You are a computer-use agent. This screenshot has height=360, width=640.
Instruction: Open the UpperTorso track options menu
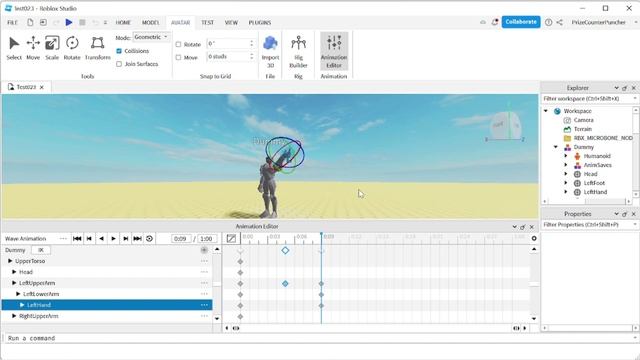(x=204, y=261)
